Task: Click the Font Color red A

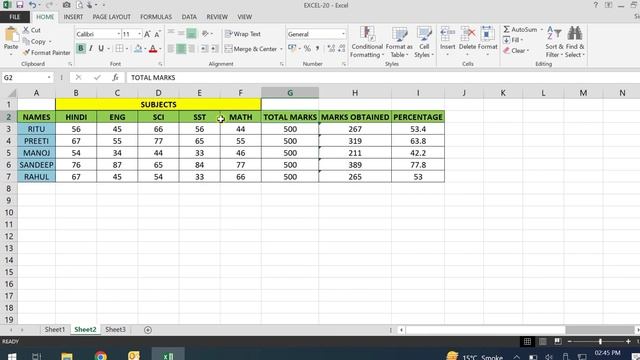Action: pyautogui.click(x=153, y=49)
